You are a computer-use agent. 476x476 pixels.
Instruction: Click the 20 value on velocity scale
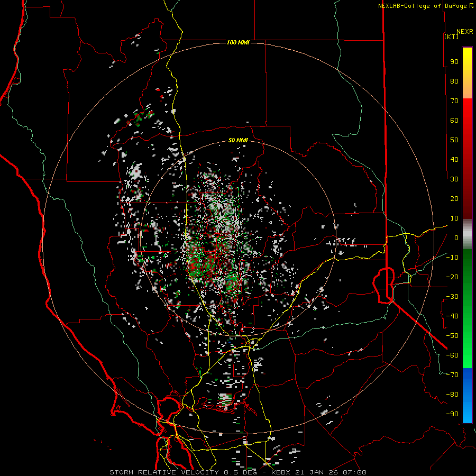pyautogui.click(x=454, y=199)
